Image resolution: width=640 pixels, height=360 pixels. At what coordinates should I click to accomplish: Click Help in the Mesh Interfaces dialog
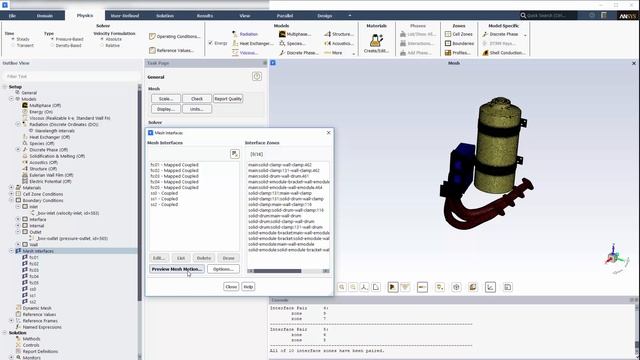[x=248, y=287]
